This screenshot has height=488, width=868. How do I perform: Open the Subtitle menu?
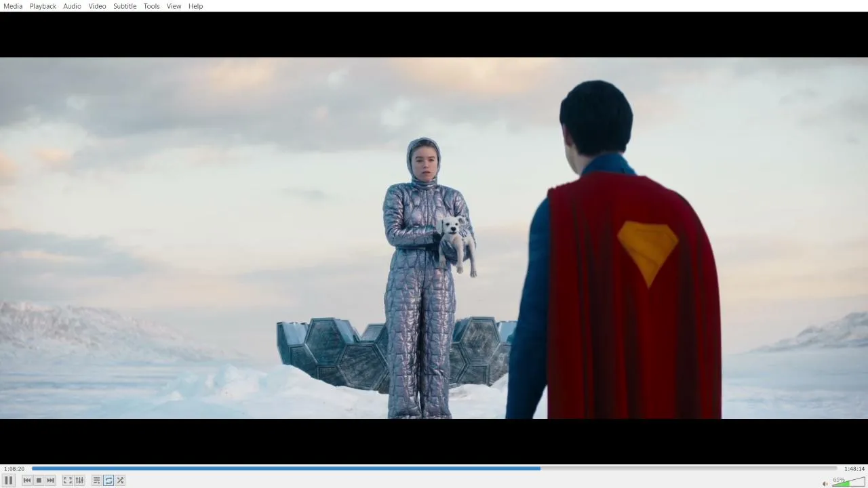[x=125, y=6]
